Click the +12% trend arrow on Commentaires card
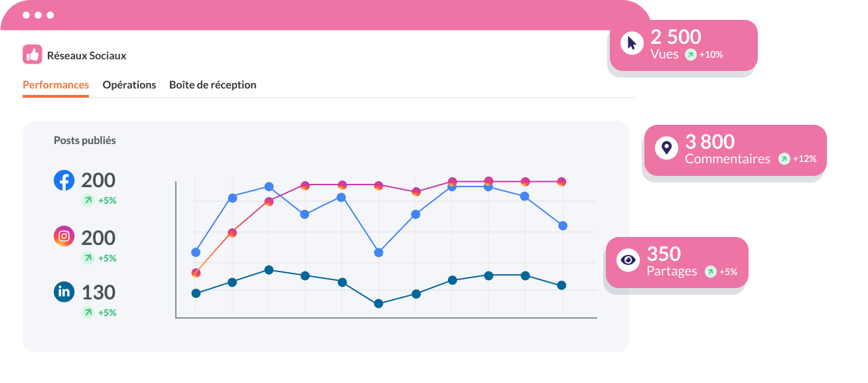Image resolution: width=868 pixels, height=383 pixels. coord(784,159)
